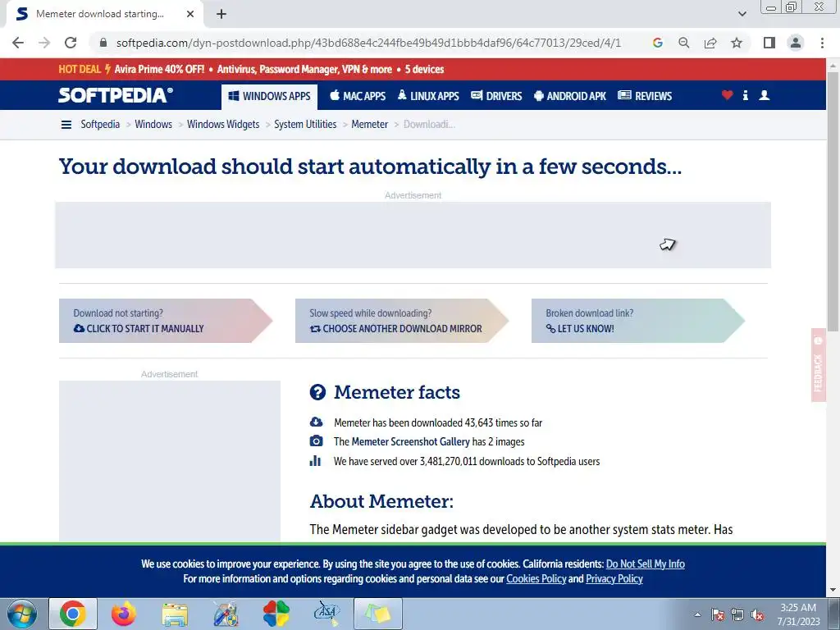
Task: Open the Chrome three-dot menu
Action: 822,43
